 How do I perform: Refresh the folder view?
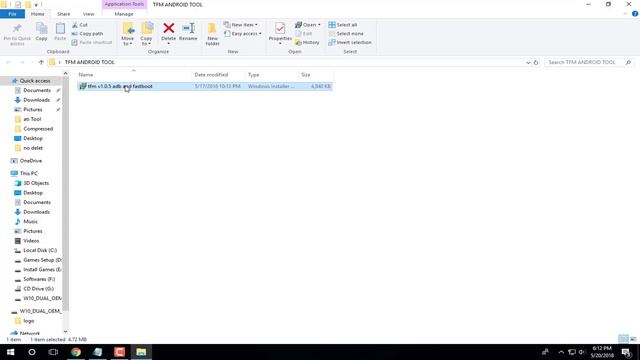click(536, 62)
